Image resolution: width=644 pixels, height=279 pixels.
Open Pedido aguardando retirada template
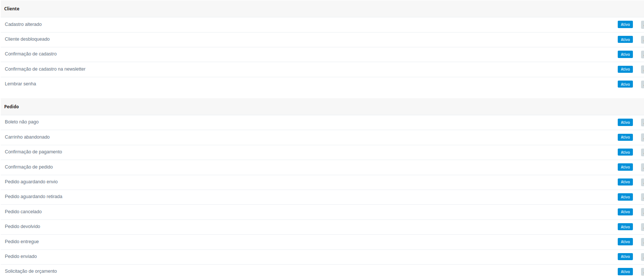click(x=34, y=197)
